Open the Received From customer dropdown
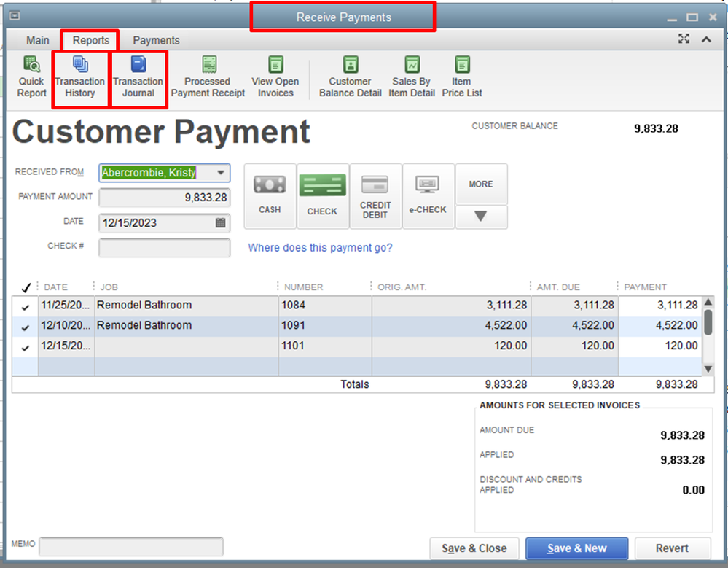Viewport: 728px width, 568px height. click(222, 172)
